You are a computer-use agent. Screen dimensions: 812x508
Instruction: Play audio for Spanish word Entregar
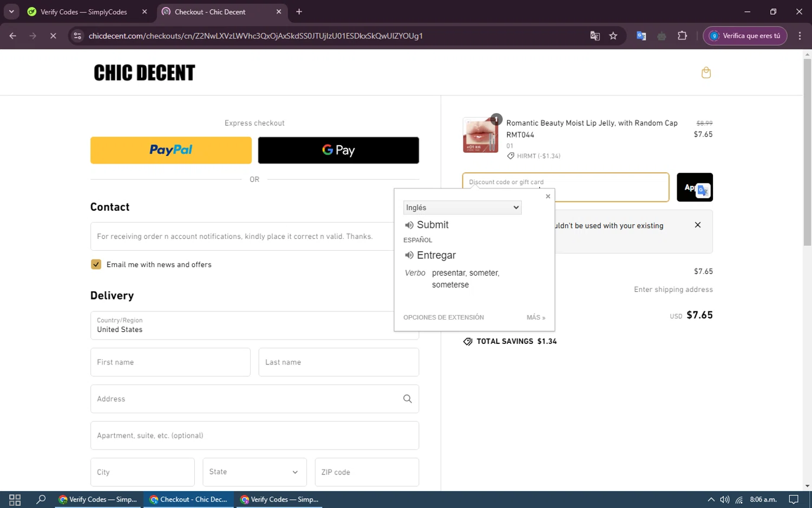tap(409, 255)
